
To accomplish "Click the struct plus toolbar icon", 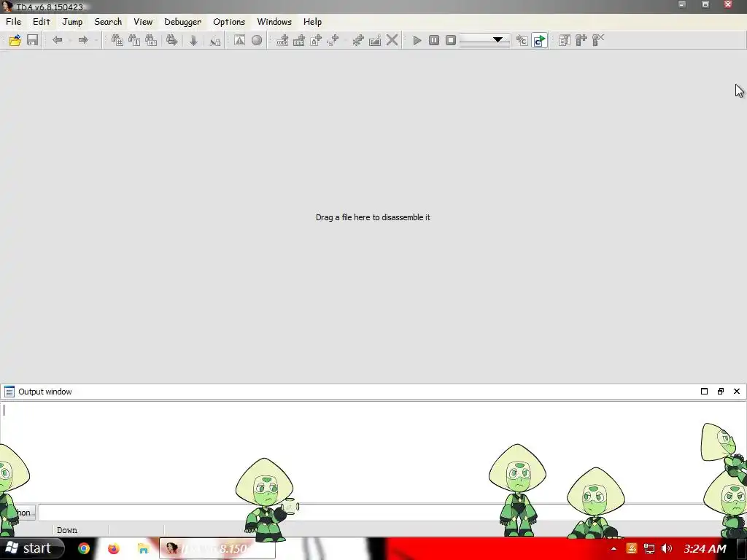I will point(333,41).
